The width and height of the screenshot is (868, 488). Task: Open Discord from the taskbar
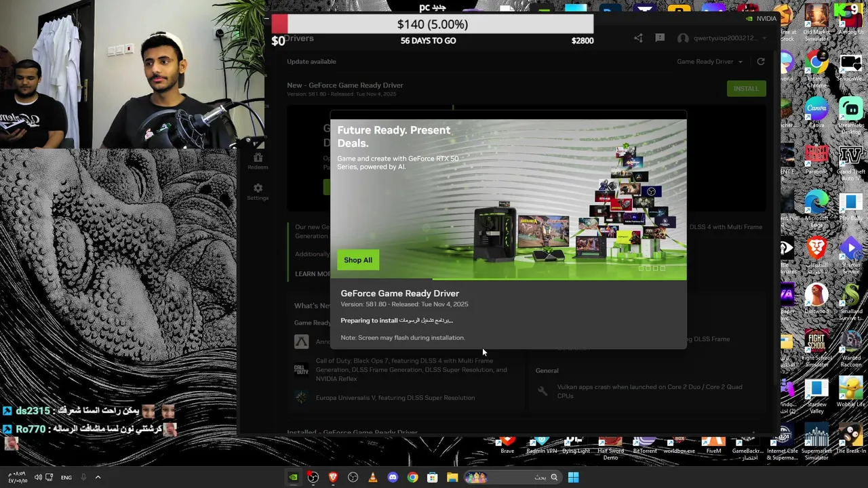[393, 477]
